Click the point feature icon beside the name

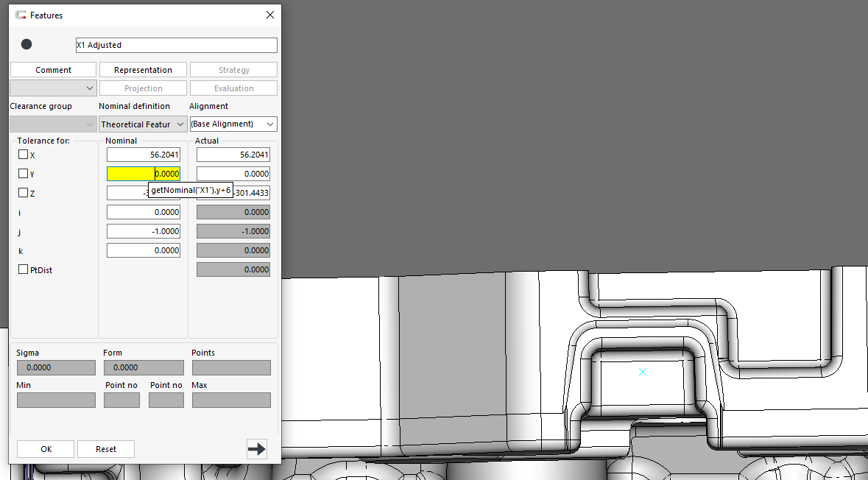(x=27, y=45)
